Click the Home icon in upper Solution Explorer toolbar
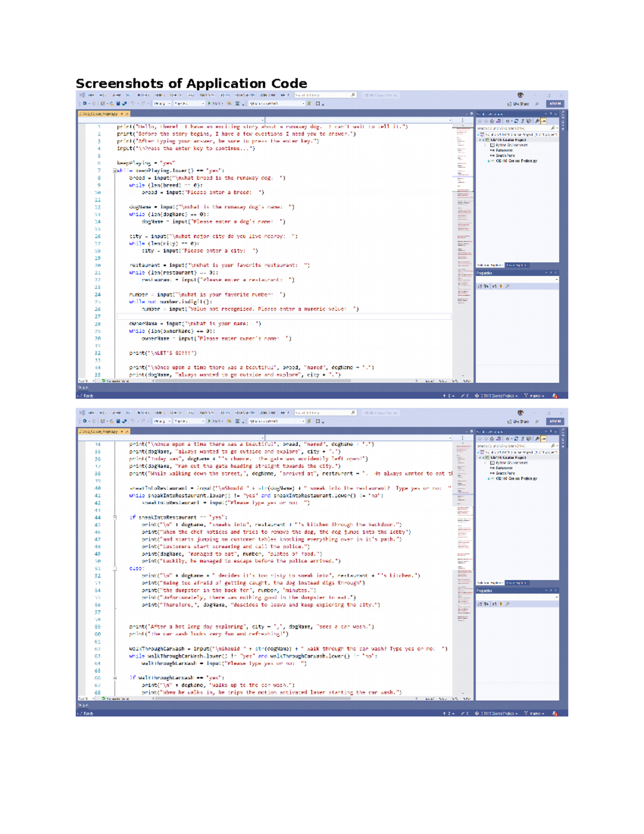644x834 pixels. [x=492, y=121]
